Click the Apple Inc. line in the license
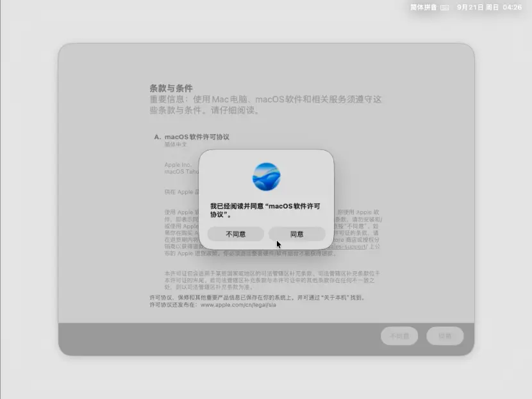 pyautogui.click(x=178, y=165)
